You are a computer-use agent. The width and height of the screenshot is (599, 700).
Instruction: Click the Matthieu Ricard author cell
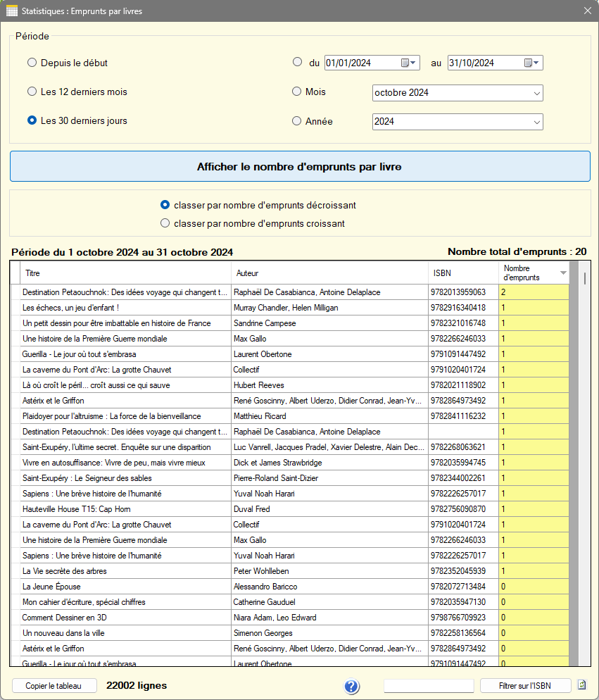(329, 416)
